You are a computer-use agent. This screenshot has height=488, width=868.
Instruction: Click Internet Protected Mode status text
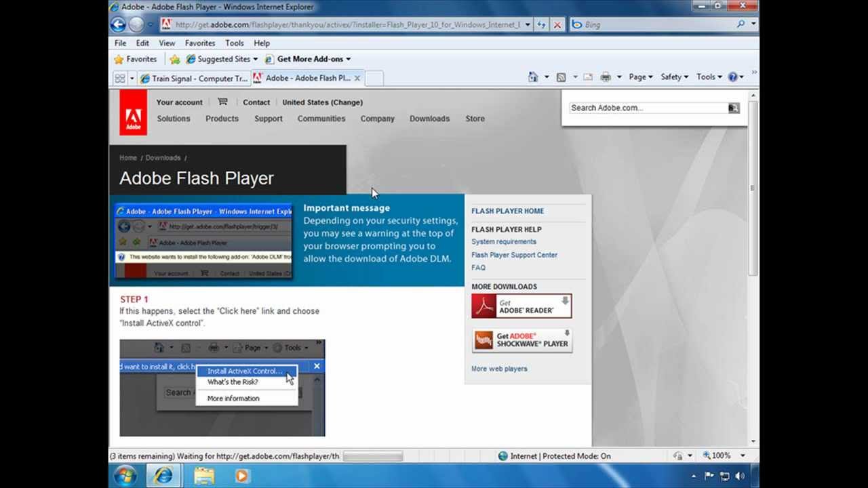pyautogui.click(x=560, y=456)
